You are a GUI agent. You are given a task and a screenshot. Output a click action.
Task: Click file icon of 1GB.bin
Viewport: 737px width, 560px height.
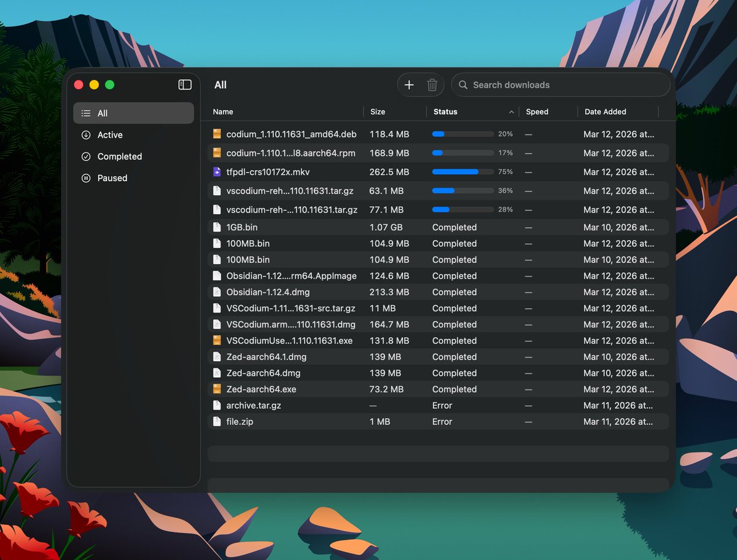pos(217,227)
